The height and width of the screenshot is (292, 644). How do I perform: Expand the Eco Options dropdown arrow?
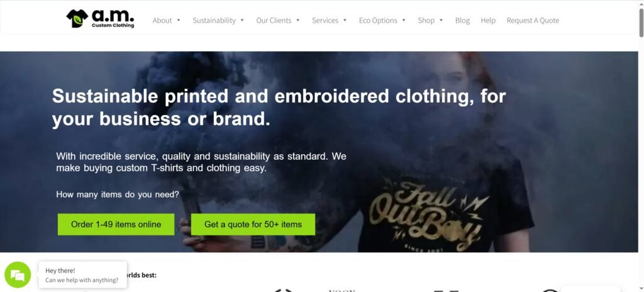[404, 20]
